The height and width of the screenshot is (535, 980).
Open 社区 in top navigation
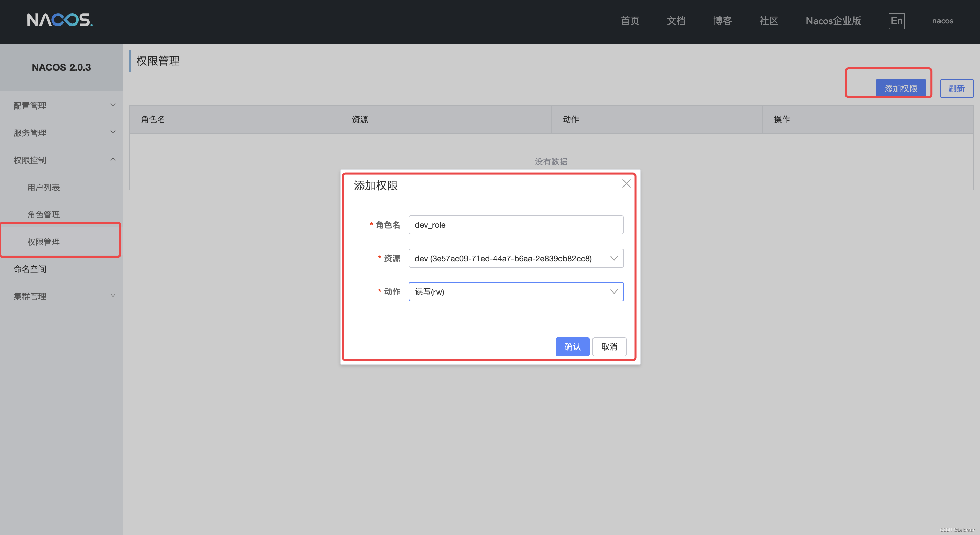[769, 21]
